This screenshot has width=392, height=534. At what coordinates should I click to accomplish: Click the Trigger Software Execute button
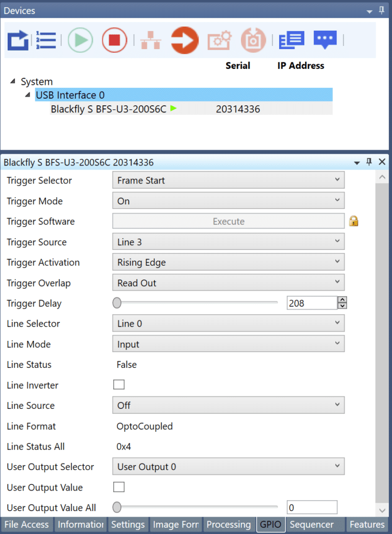228,221
